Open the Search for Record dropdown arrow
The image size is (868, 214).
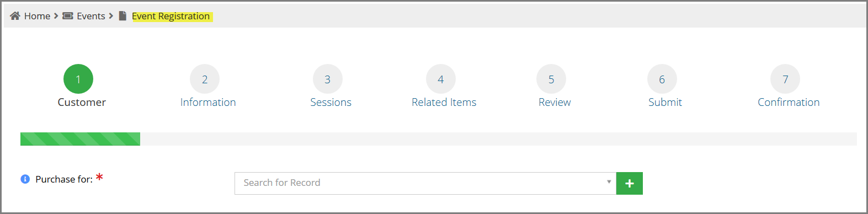[x=609, y=182]
